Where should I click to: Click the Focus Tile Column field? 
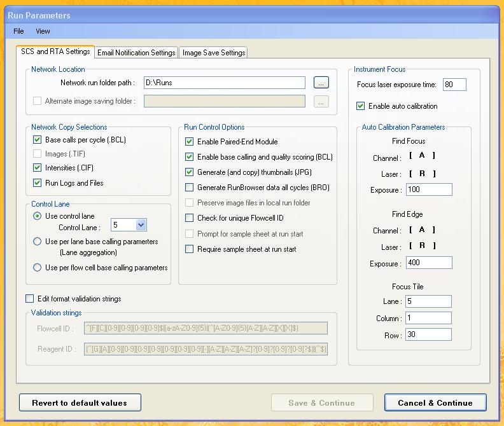tap(428, 318)
